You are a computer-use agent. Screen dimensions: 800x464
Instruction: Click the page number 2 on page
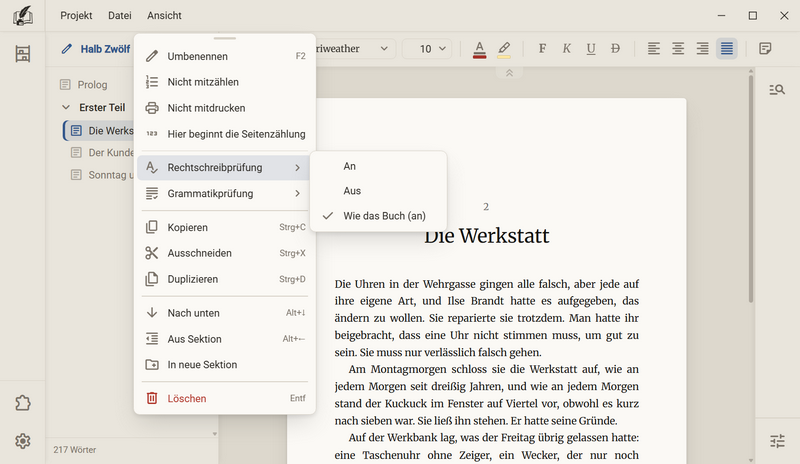point(486,207)
